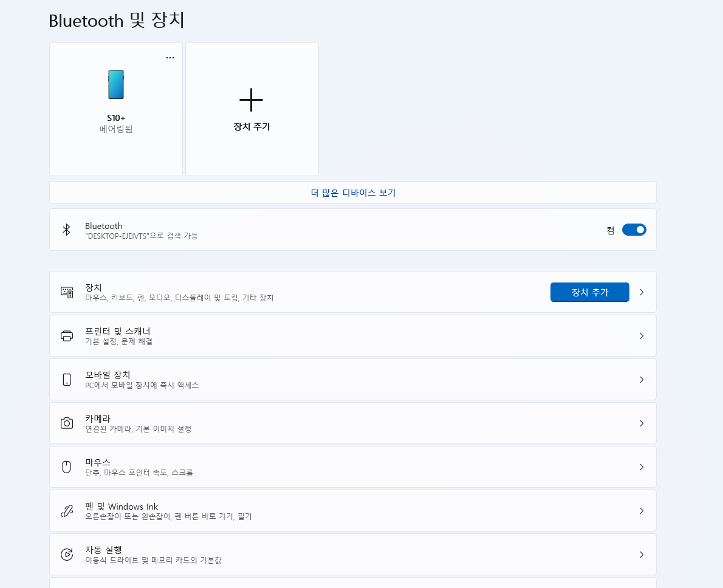Click the blue 장치 추가 button
This screenshot has height=588, width=723.
click(590, 292)
